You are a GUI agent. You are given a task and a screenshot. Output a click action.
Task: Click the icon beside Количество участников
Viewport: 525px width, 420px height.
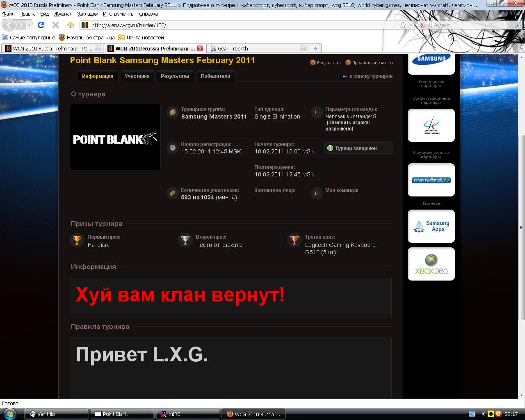click(173, 193)
